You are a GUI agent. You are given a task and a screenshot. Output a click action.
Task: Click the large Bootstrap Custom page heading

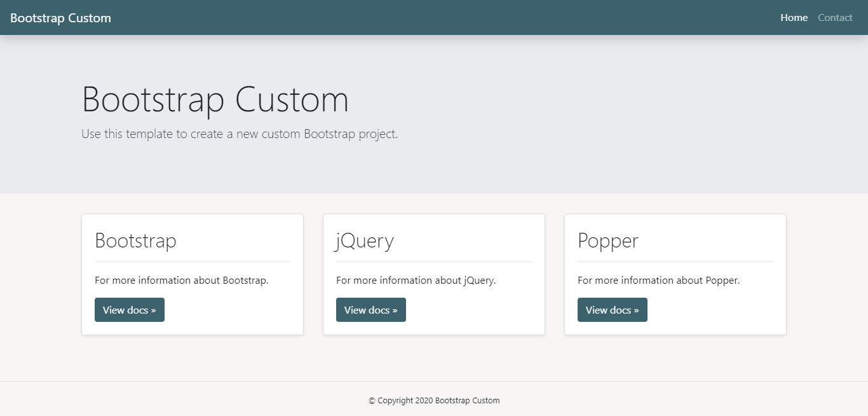(215, 100)
